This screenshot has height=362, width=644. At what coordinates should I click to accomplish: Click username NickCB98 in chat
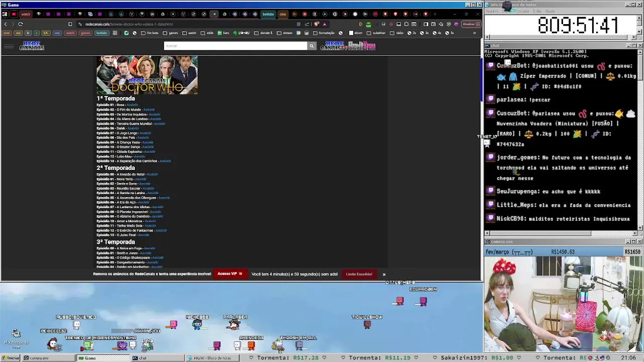pyautogui.click(x=511, y=219)
